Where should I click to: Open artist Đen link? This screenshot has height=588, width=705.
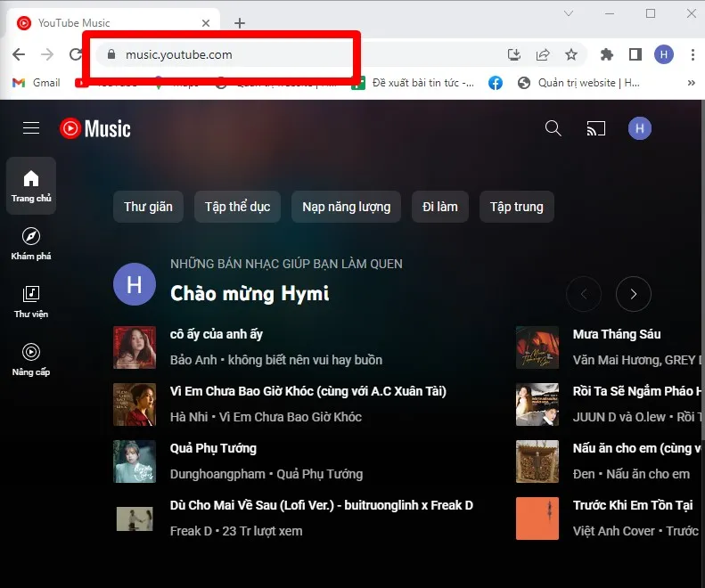(x=584, y=474)
